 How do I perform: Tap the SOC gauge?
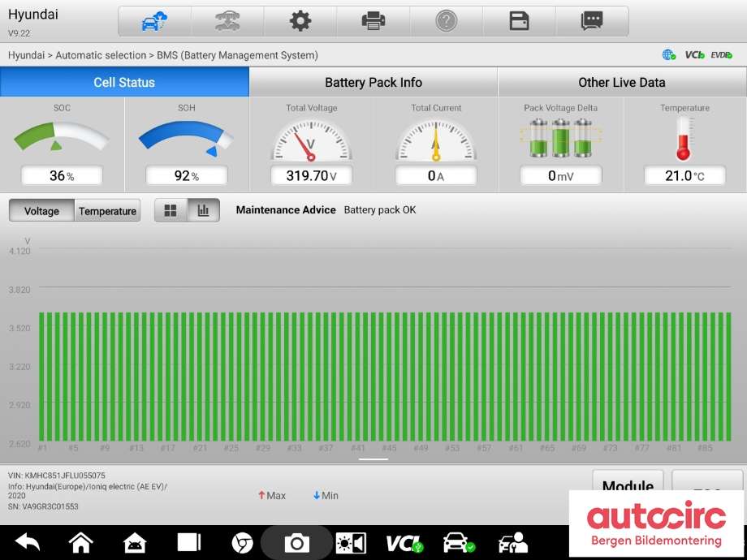(62, 136)
